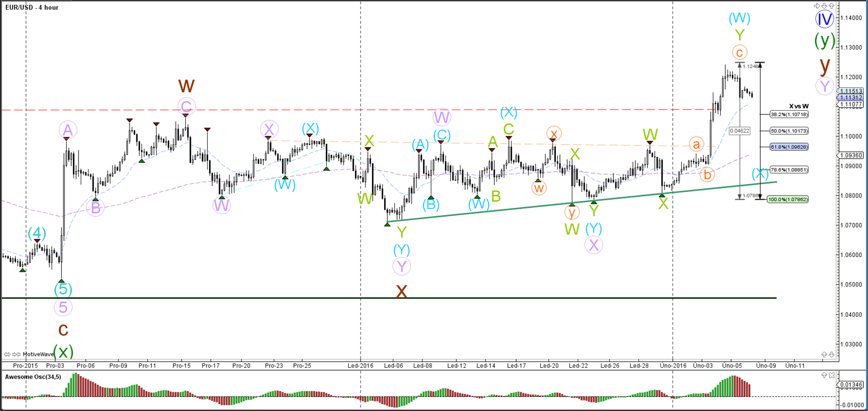Viewport: 868px width, 411px height.
Task: Select the orange circled b wave label
Action: (x=707, y=175)
